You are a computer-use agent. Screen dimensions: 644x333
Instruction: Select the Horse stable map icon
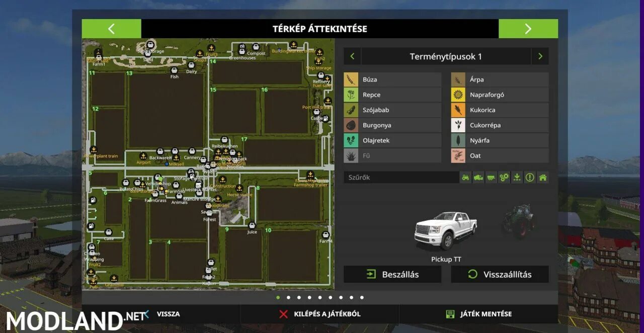tap(239, 188)
